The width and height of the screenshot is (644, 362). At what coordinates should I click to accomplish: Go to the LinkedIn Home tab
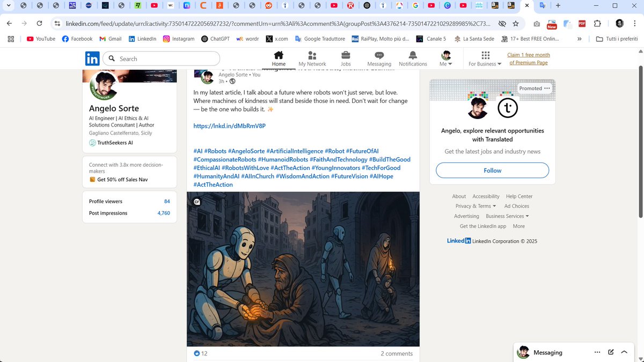click(x=279, y=58)
